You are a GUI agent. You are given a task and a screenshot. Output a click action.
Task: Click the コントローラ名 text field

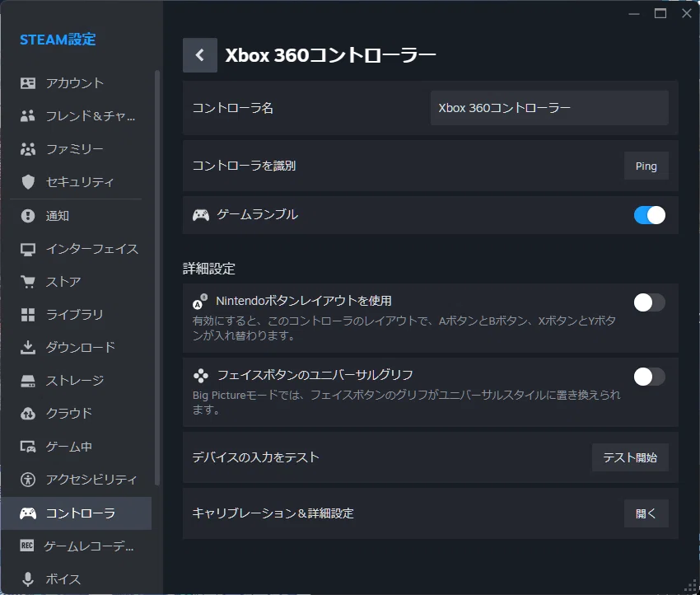[549, 108]
